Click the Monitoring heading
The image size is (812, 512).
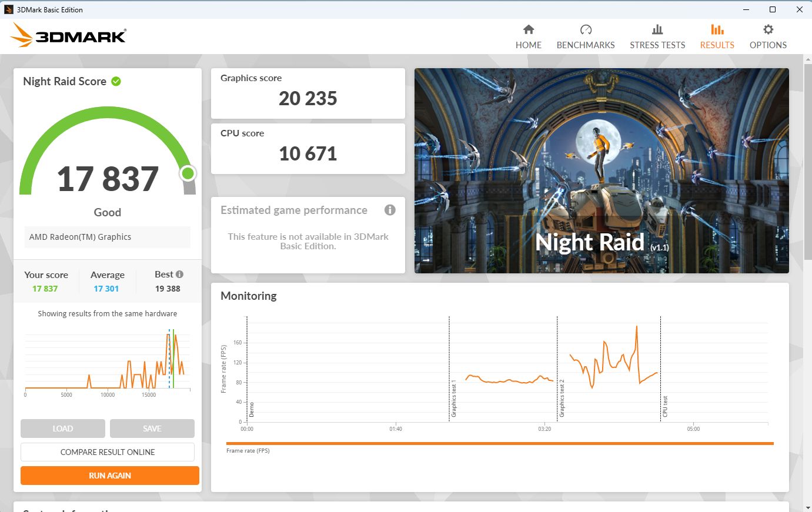[x=249, y=296]
